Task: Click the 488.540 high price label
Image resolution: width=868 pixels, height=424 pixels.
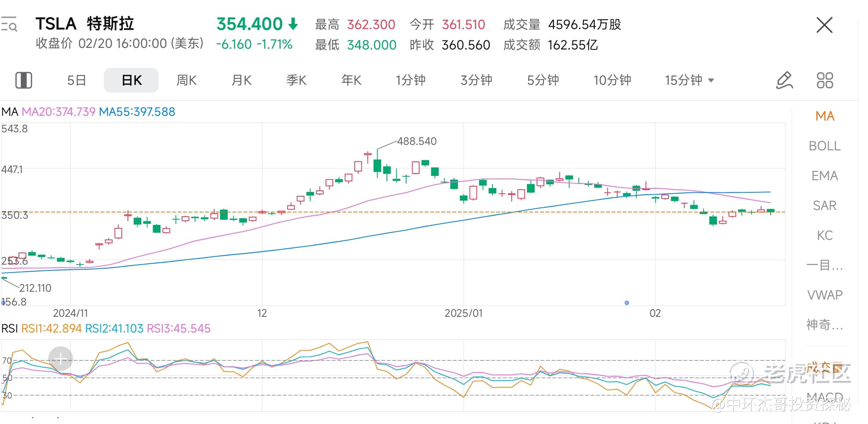Action: tap(417, 141)
